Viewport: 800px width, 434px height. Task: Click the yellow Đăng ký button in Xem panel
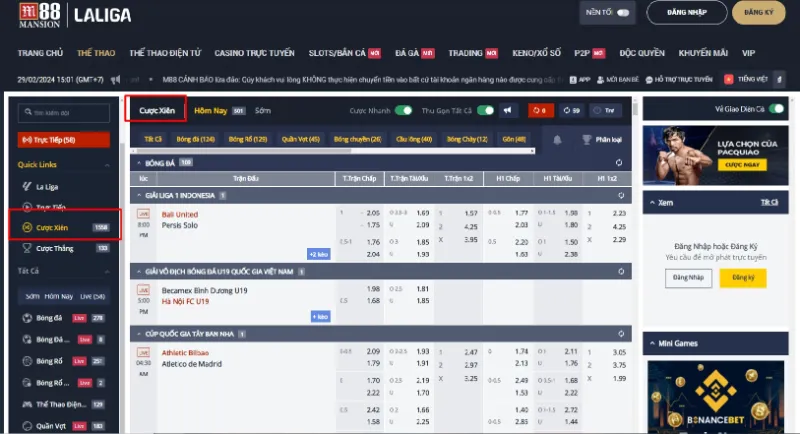click(743, 277)
